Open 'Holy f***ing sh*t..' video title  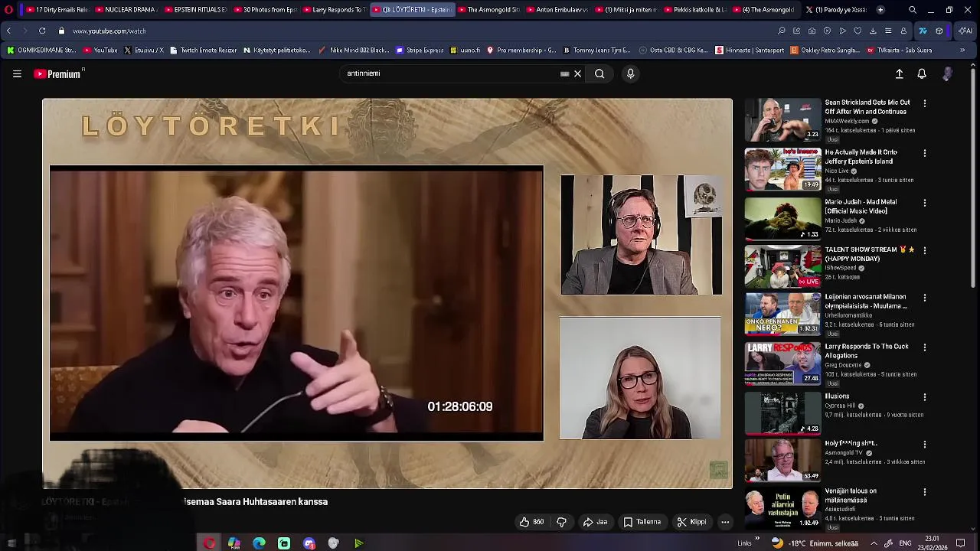tap(851, 443)
